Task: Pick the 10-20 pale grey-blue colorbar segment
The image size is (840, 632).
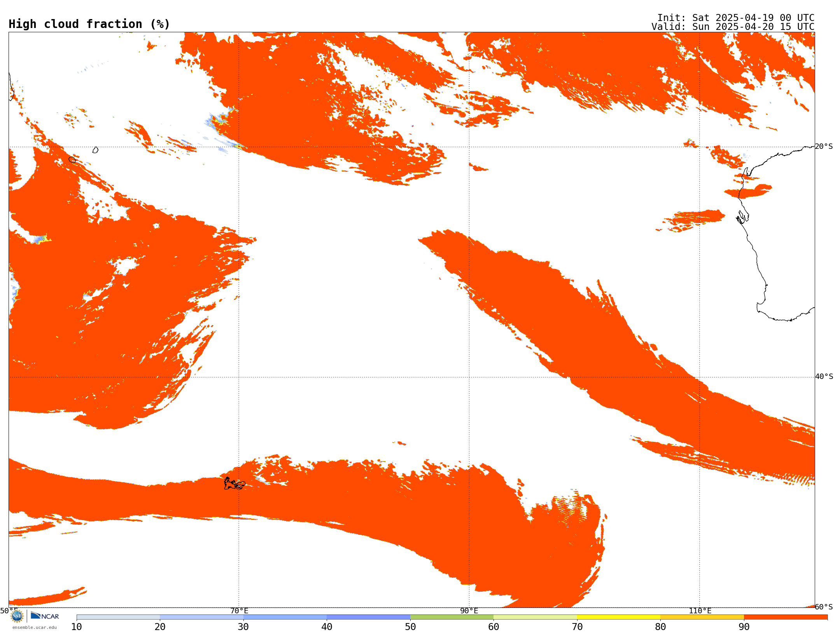Action: 118,617
